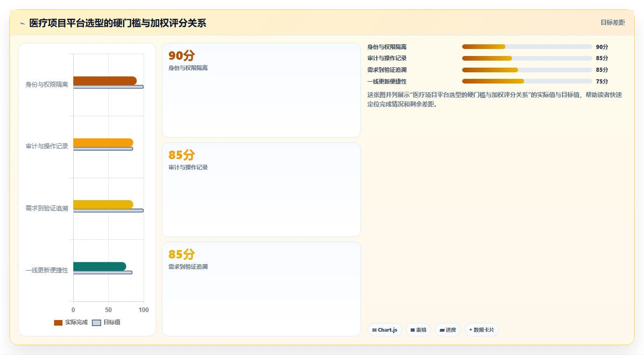The image size is (644, 355).
Task: Toggle the 目标值 legend item
Action: pyautogui.click(x=106, y=322)
